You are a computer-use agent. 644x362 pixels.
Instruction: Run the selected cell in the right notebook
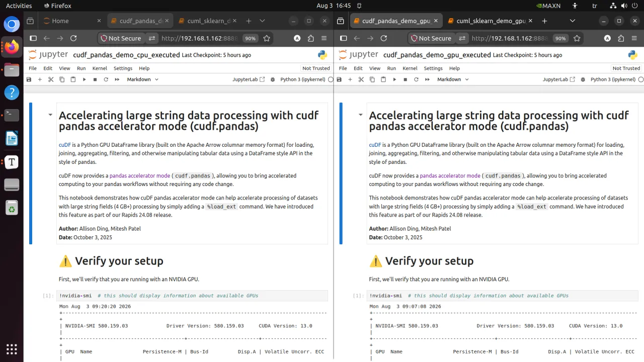[x=394, y=79]
